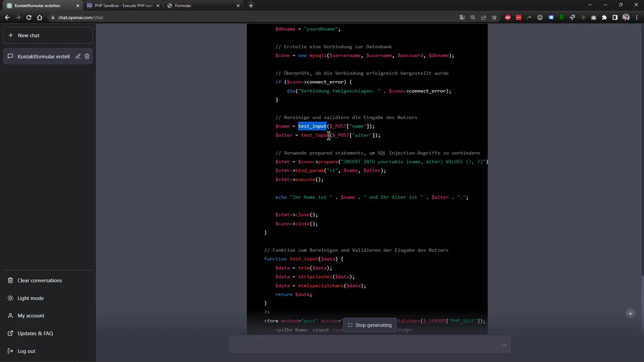Click the delete conversation icon
The image size is (644, 362).
pos(87,56)
